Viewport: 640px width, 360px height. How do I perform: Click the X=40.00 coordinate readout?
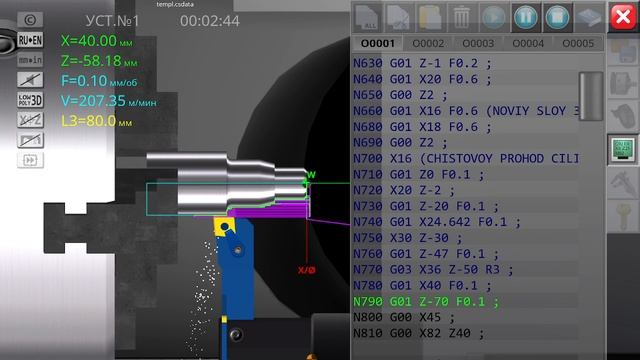point(97,41)
